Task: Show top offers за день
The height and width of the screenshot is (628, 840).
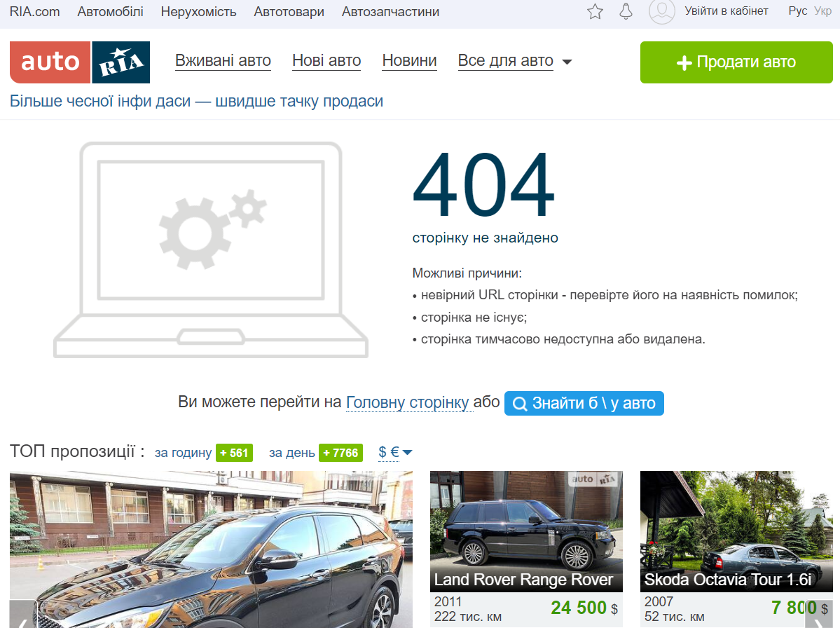Action: coord(291,453)
